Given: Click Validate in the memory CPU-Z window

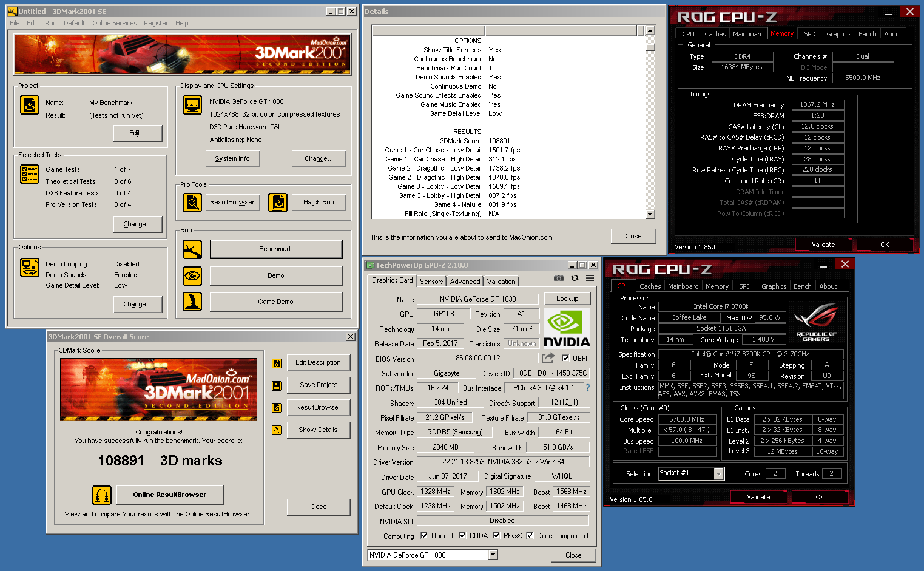Looking at the screenshot, I should point(823,245).
